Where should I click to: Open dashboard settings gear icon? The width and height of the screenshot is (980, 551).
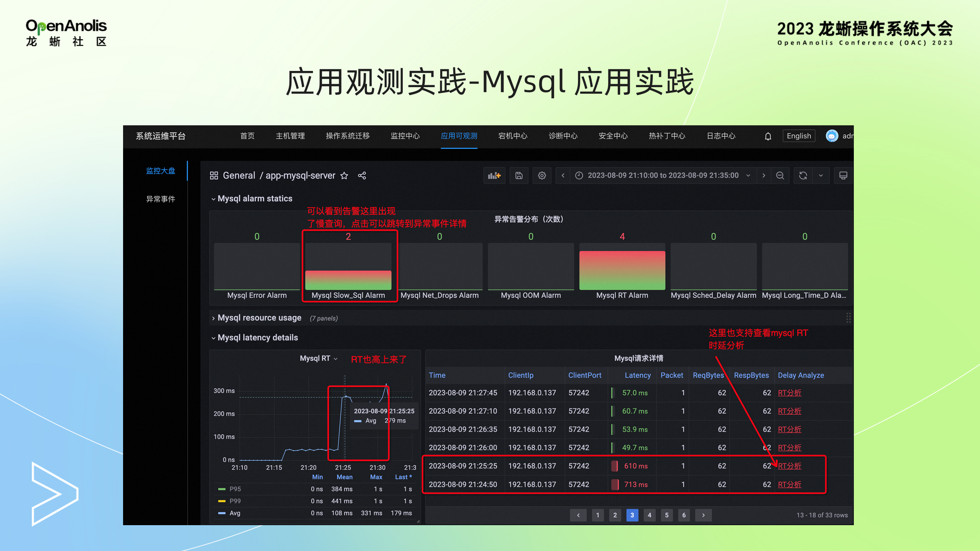pos(542,176)
